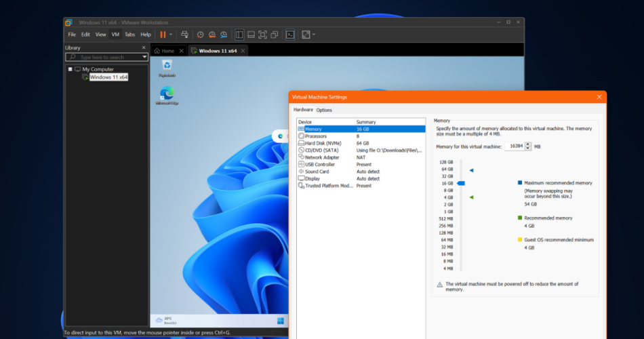
Task: Toggle the Show Library sidebar icon
Action: [x=239, y=34]
